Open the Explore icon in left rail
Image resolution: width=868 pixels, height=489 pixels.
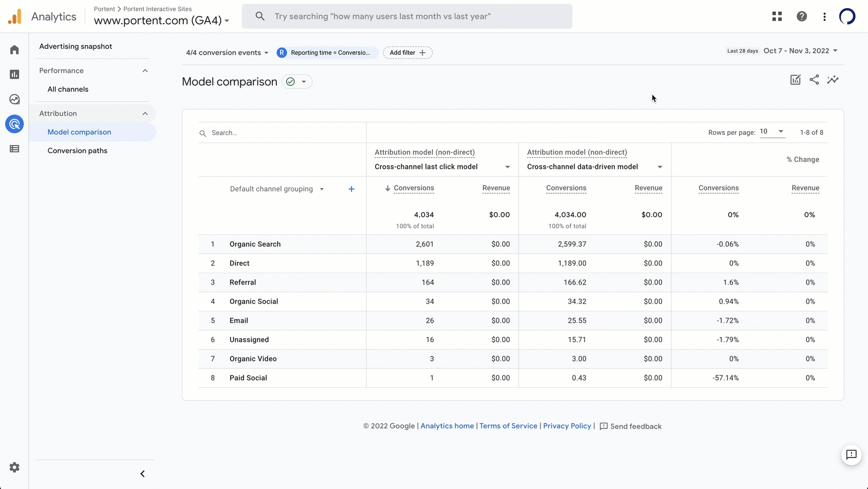[14, 99]
